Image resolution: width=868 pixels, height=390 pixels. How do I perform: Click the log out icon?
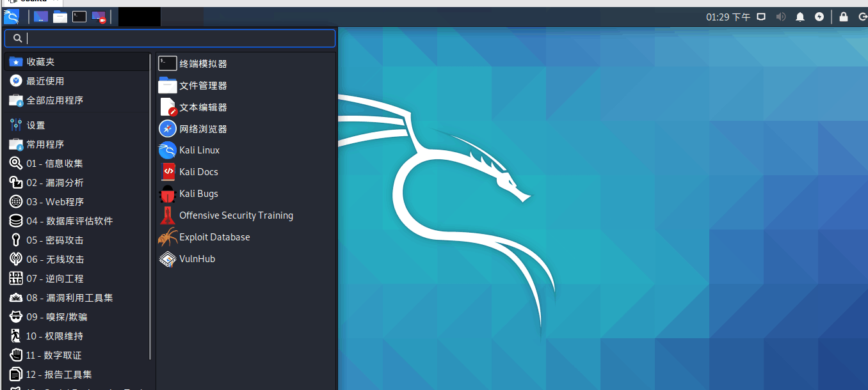click(862, 17)
